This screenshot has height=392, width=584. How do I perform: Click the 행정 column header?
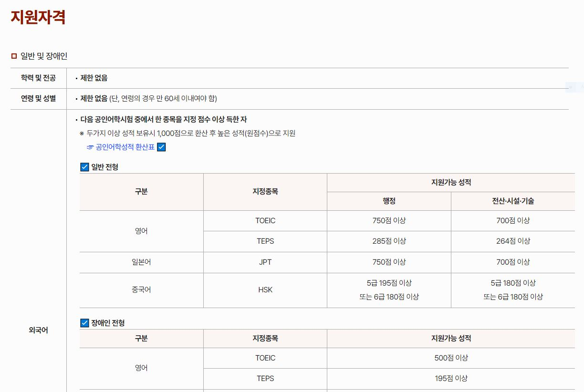(x=389, y=201)
